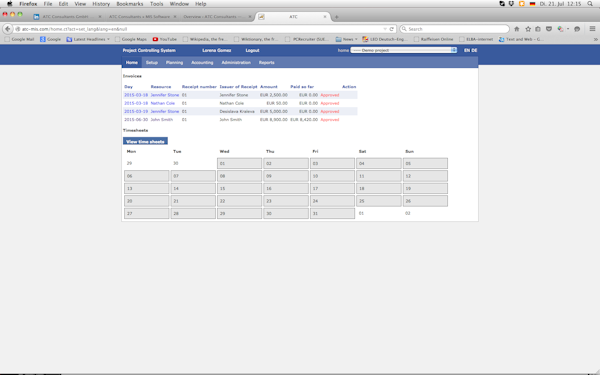
Task: Click the View time sheets button
Action: [x=145, y=142]
